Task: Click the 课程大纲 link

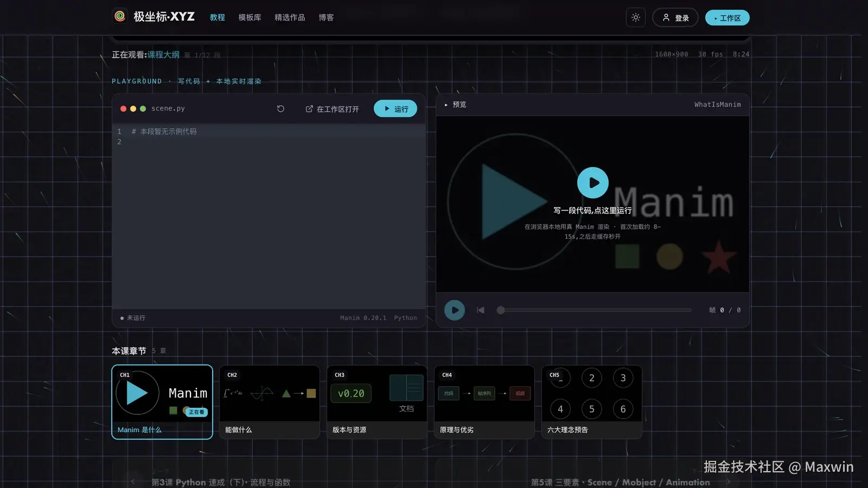Action: click(163, 55)
